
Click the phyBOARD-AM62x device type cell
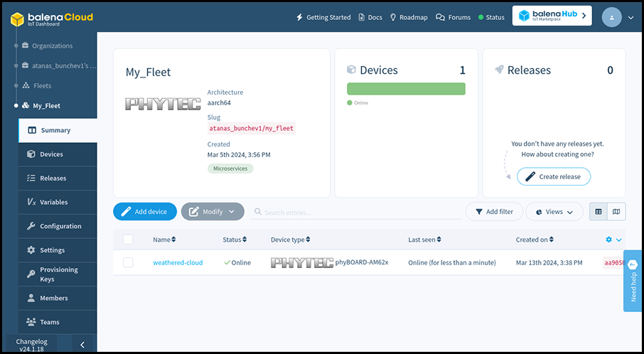(329, 262)
